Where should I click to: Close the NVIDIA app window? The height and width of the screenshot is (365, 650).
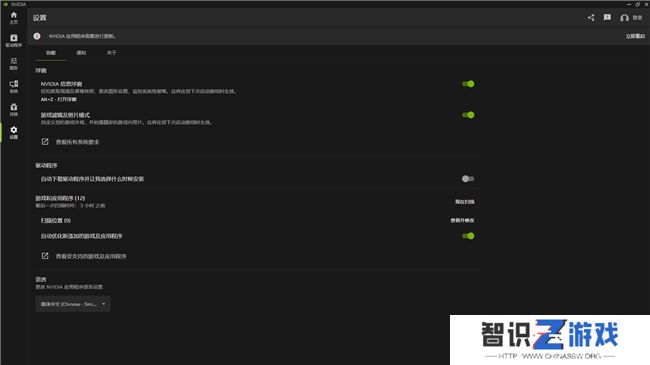pyautogui.click(x=646, y=4)
